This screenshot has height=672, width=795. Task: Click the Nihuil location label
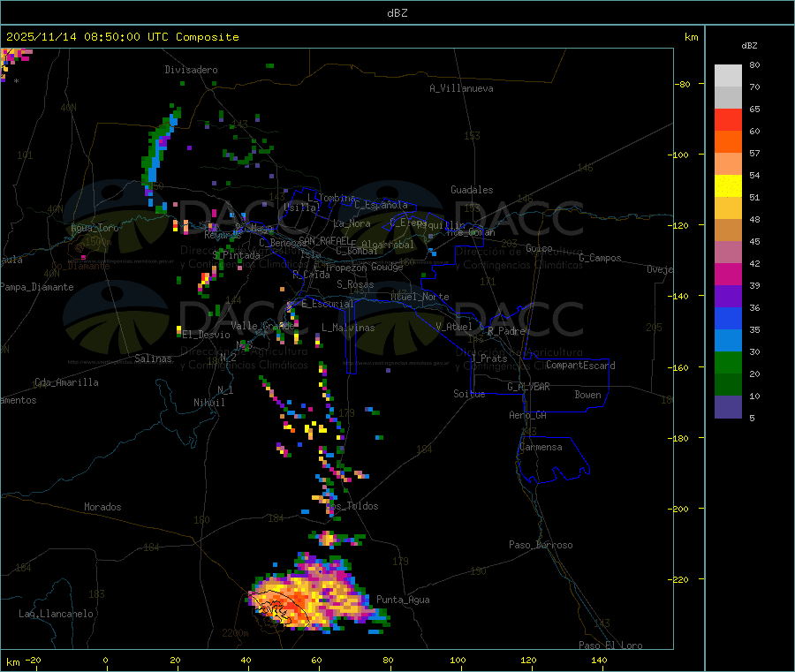(208, 403)
